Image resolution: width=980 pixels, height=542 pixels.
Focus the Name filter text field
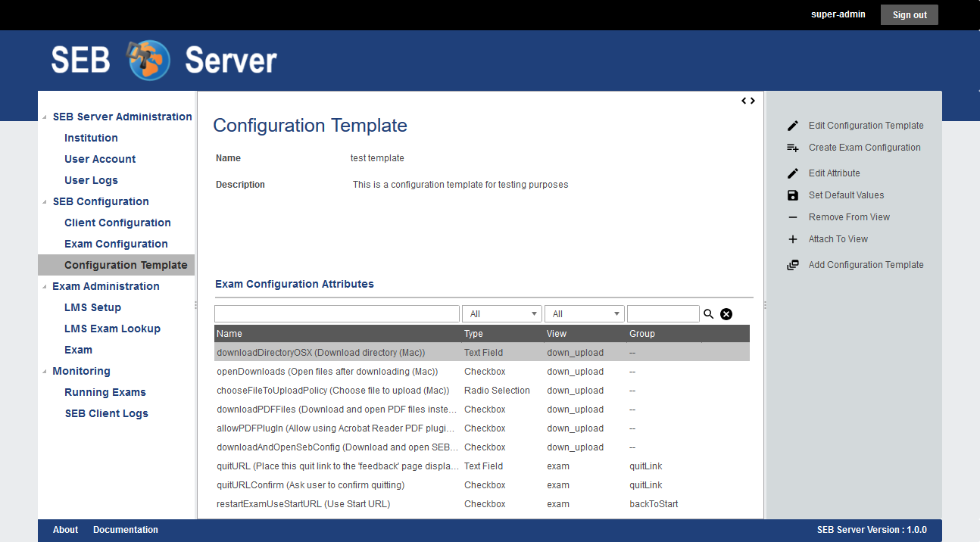(x=336, y=314)
